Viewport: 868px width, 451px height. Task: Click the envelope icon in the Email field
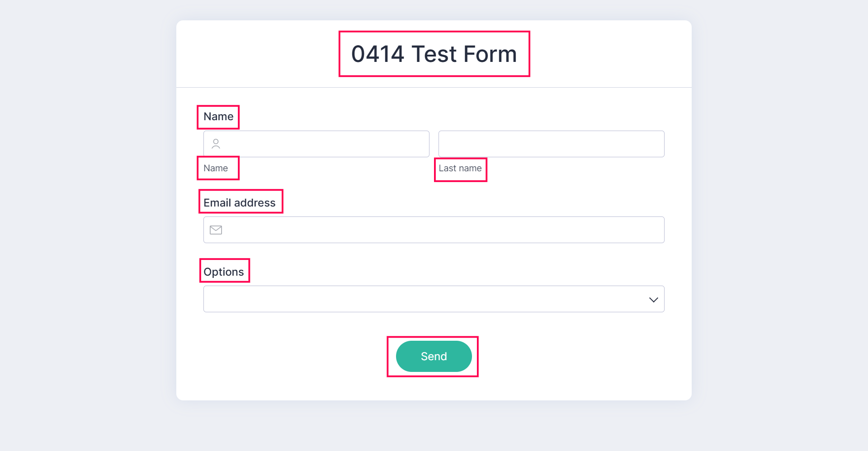pyautogui.click(x=216, y=230)
